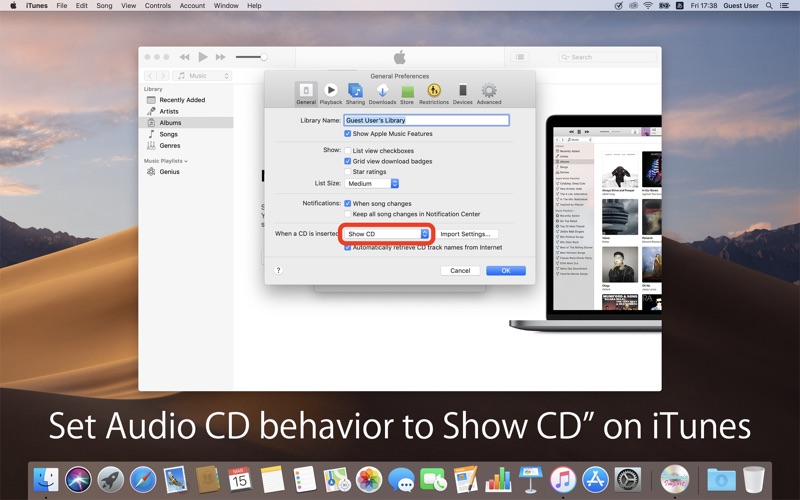This screenshot has width=800, height=500.
Task: Open the Account menu
Action: point(192,6)
